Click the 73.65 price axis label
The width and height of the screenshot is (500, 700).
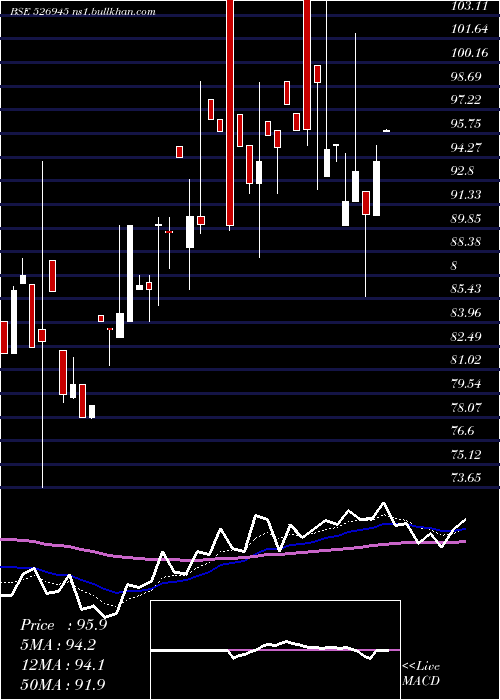(466, 478)
